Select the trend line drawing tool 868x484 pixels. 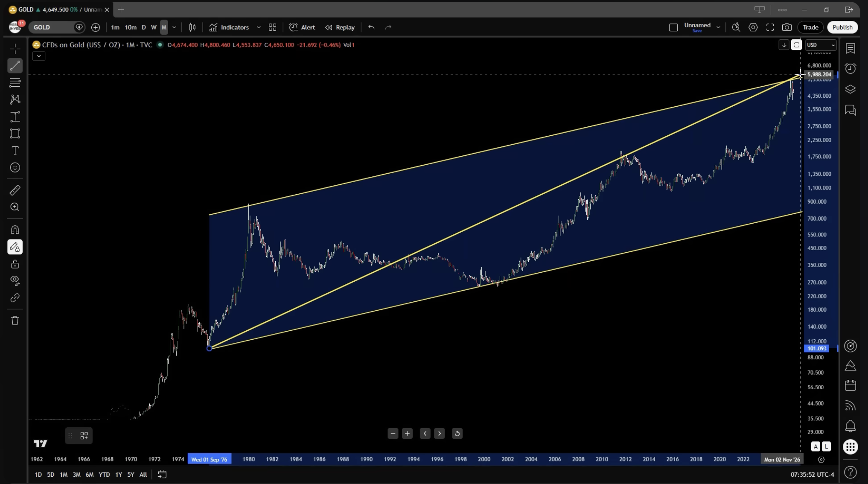point(15,66)
